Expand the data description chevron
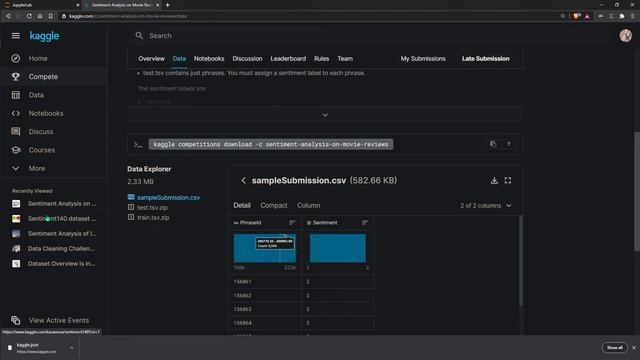The width and height of the screenshot is (640, 360). tap(325, 115)
